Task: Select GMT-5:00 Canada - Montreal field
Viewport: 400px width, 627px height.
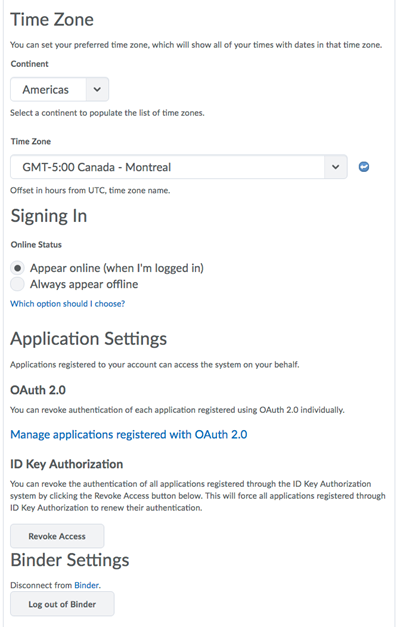Action: [179, 167]
